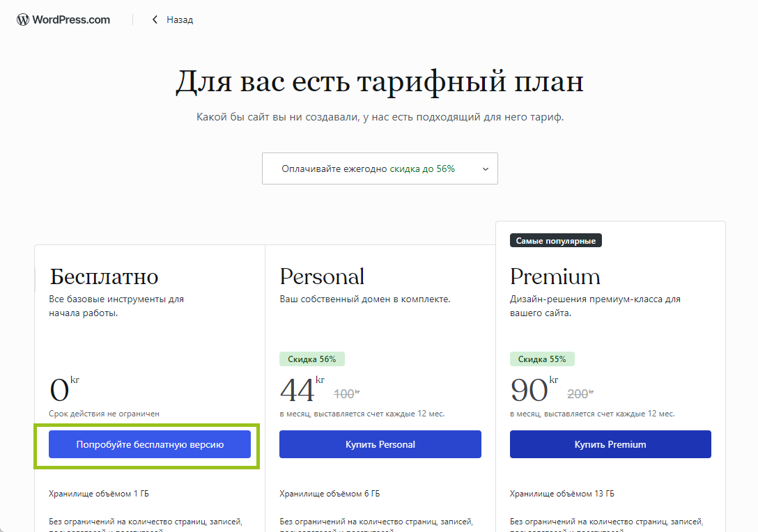Viewport: 758px width, 532px height.
Task: Click the Скидка 56% badge
Action: (312, 359)
